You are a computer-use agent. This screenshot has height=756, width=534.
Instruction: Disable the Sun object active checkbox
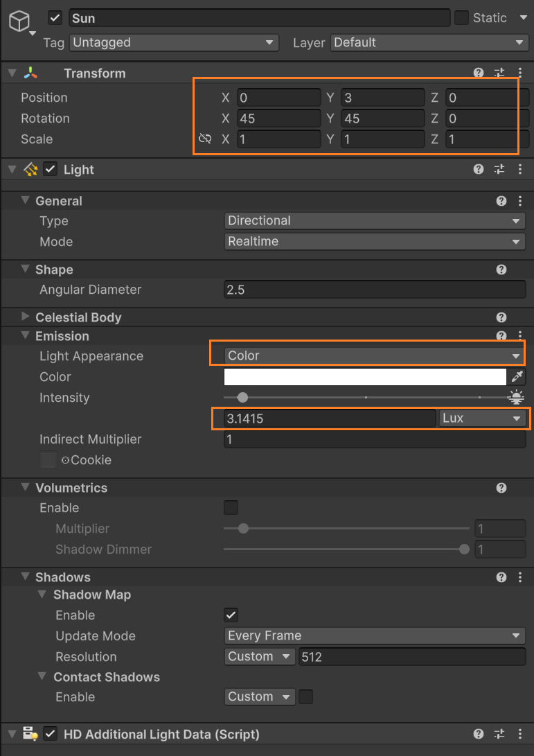tap(55, 19)
